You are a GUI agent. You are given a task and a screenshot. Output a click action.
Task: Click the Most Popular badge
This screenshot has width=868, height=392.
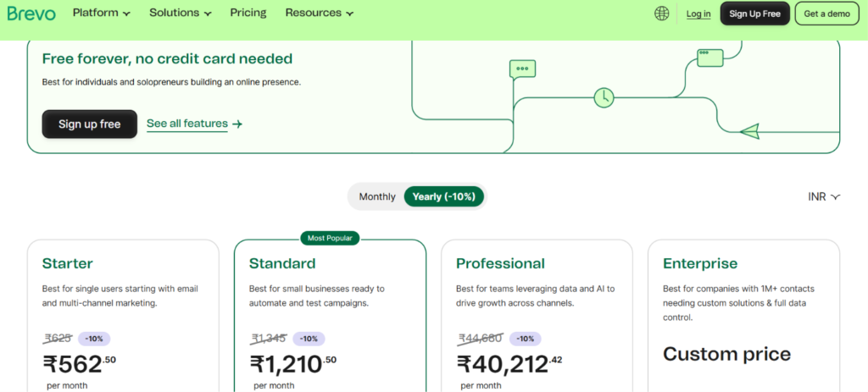tap(330, 238)
